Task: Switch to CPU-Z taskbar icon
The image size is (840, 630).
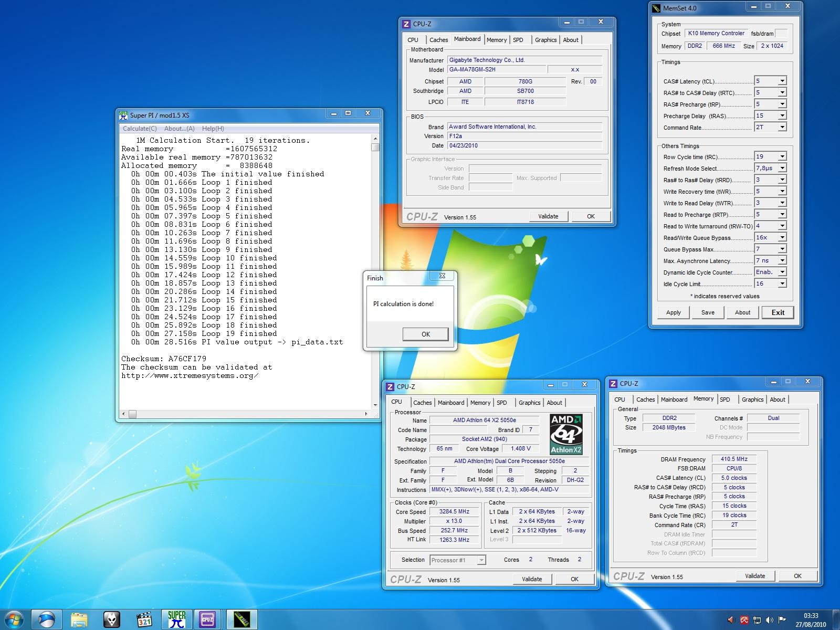Action: (x=207, y=619)
